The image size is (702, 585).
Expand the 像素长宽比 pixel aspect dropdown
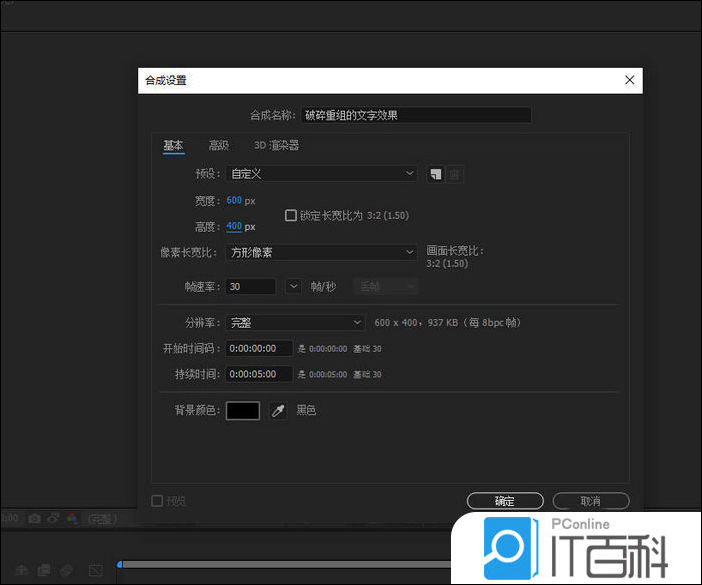pos(321,253)
